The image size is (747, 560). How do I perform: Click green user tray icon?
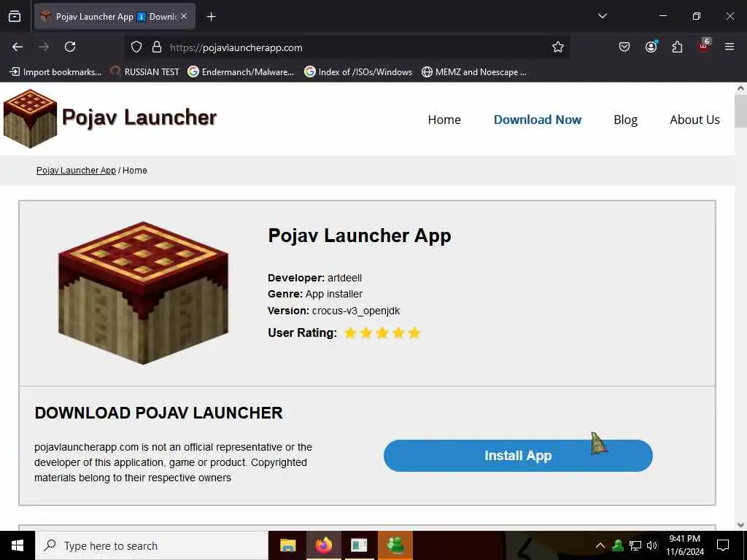pos(618,545)
